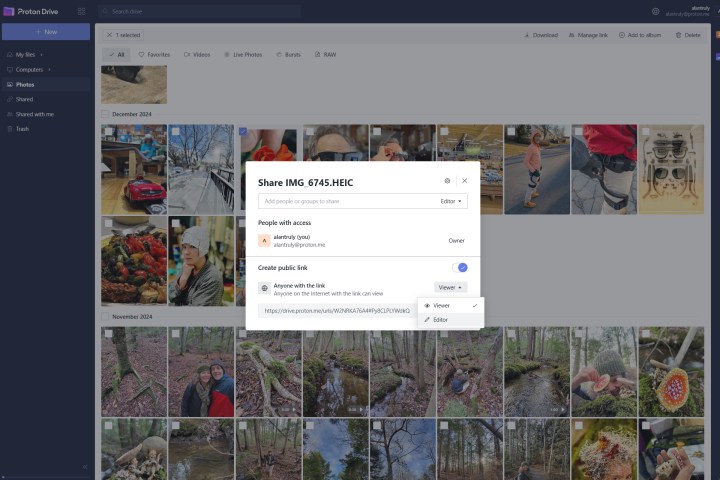Close the Share IMG_6745.HEIC dialog
This screenshot has width=720, height=480.
pos(464,181)
